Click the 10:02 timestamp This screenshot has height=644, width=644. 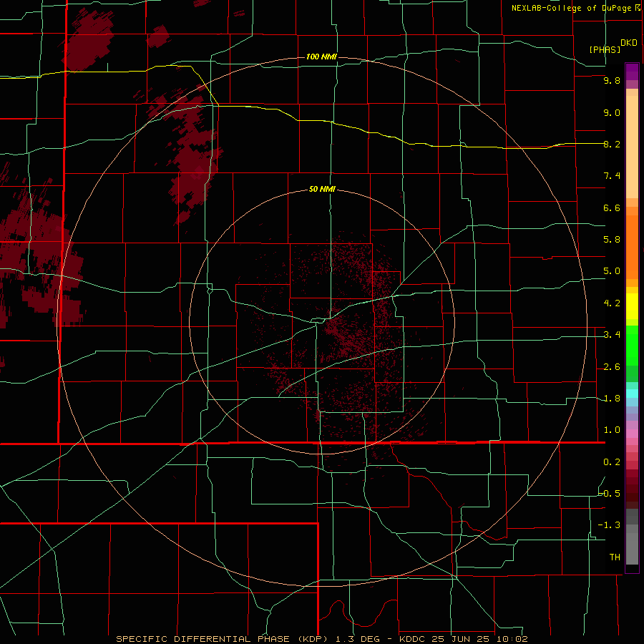click(x=511, y=639)
